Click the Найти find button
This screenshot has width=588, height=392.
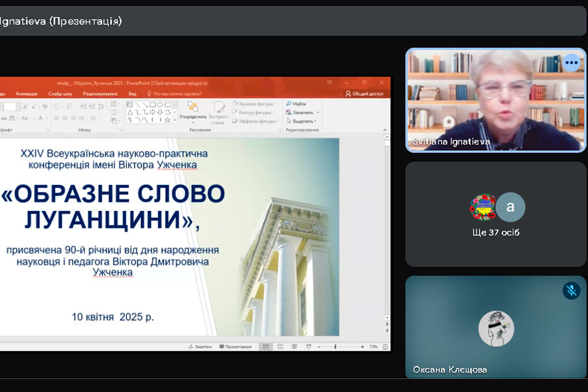296,104
